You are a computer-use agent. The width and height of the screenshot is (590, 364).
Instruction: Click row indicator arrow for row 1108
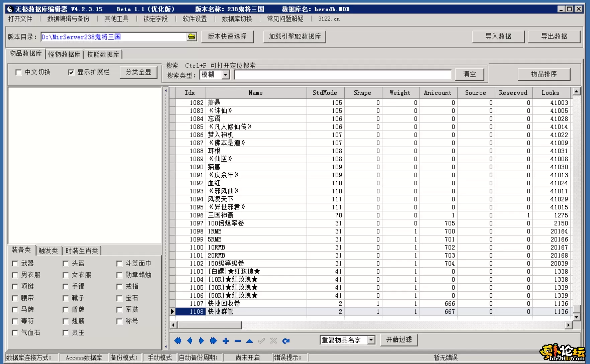pos(172,311)
